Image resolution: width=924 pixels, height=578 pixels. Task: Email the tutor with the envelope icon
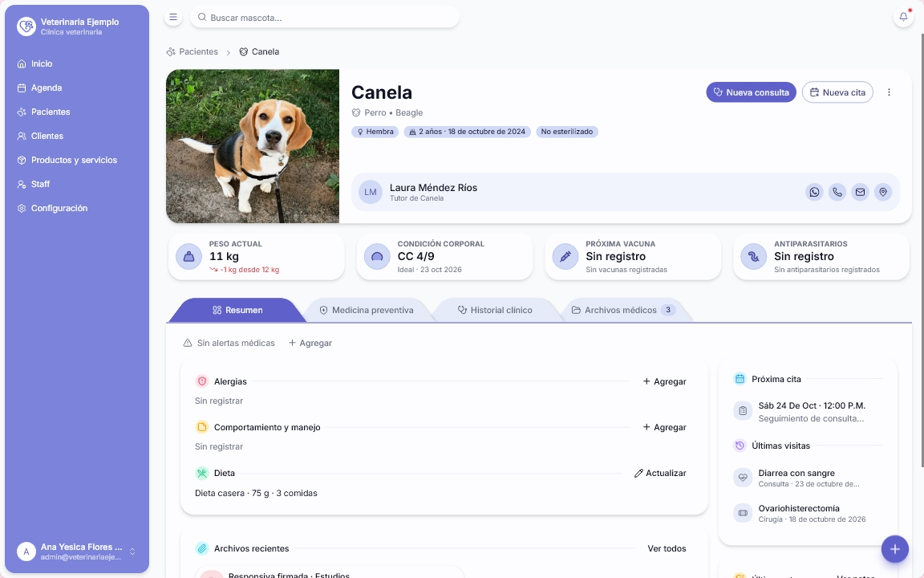click(861, 193)
